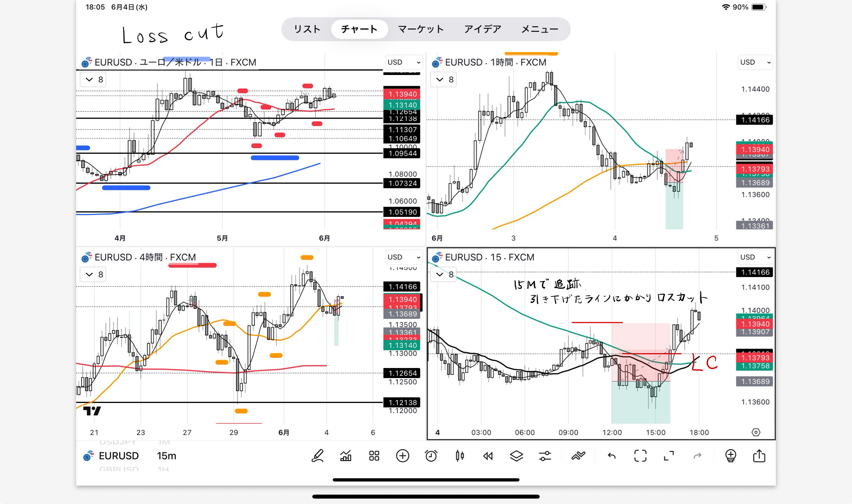Open chart settings sliders icon
Screen dimensions: 852x504
545,456
